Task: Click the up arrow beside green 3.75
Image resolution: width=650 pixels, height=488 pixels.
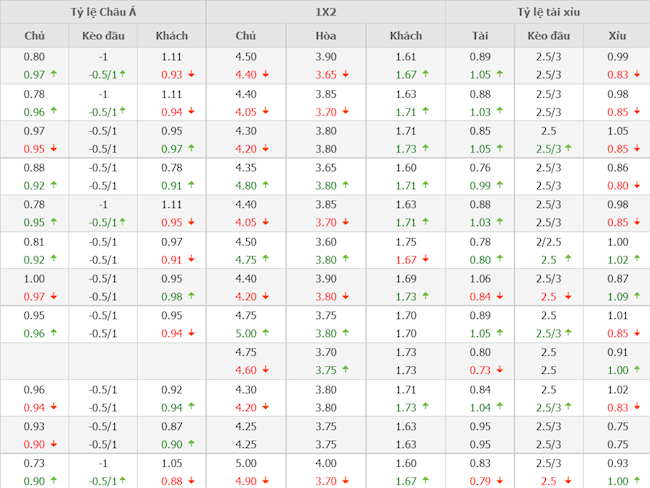Action: pyautogui.click(x=346, y=370)
